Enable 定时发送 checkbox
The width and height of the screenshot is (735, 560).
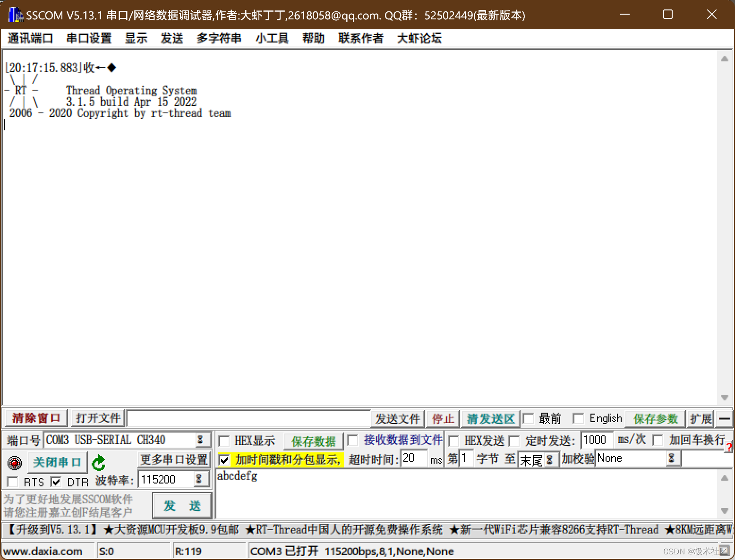(514, 441)
